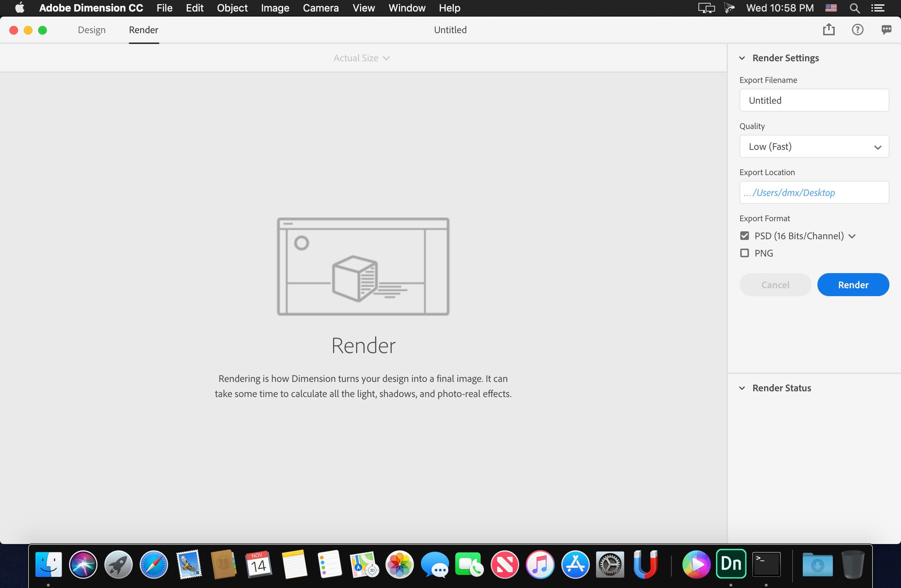Expand the PSD format options dropdown
Viewport: 901px width, 588px height.
click(x=852, y=235)
